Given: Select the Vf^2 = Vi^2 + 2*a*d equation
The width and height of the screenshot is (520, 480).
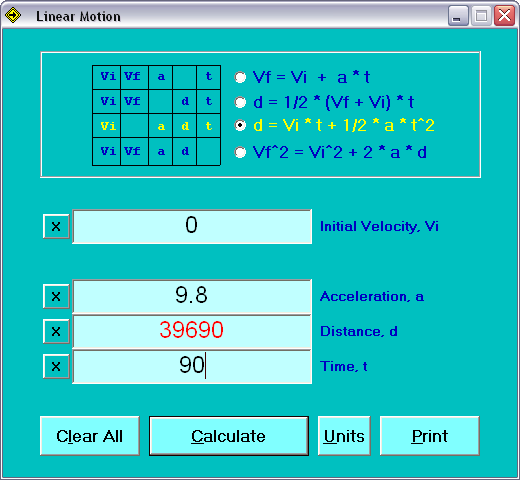Looking at the screenshot, I should tap(240, 152).
